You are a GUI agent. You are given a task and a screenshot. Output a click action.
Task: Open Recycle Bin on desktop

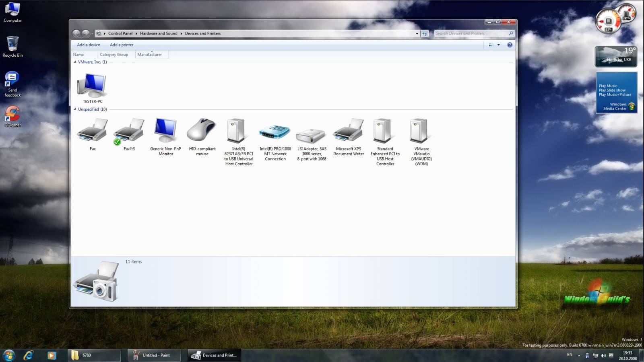coord(12,47)
